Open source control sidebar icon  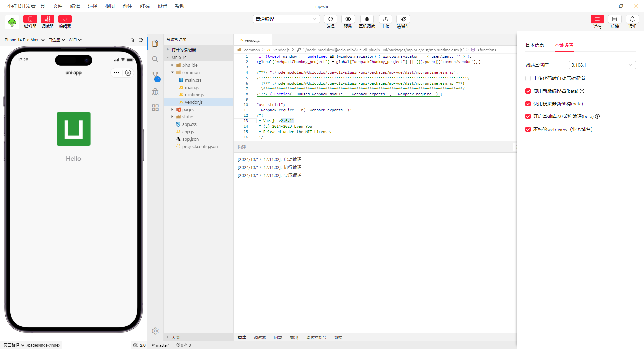[155, 76]
